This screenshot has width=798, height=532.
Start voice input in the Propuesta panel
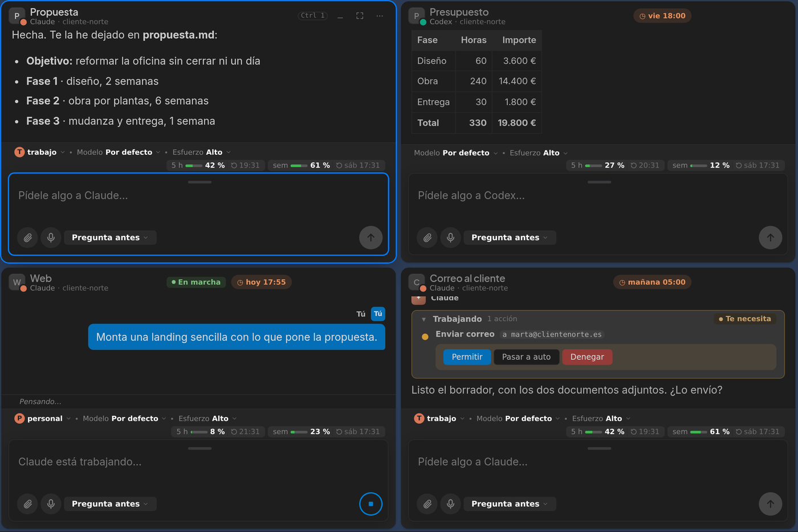(x=51, y=238)
